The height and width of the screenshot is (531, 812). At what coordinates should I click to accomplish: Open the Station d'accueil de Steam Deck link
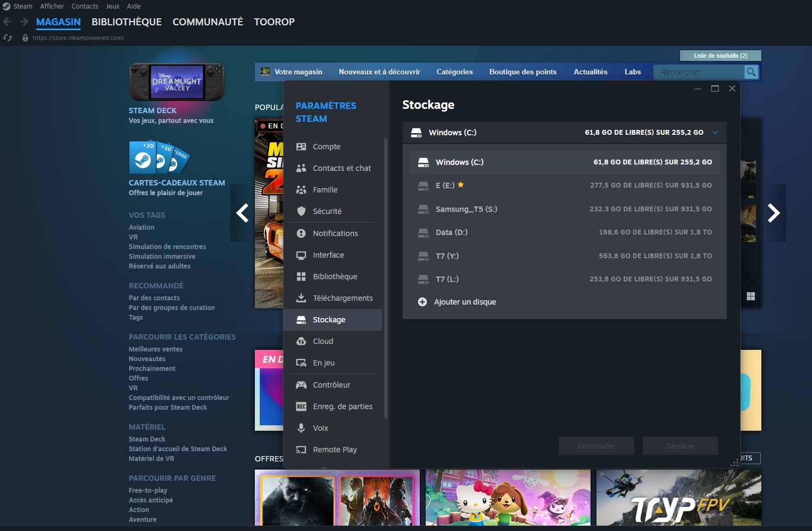pos(178,449)
